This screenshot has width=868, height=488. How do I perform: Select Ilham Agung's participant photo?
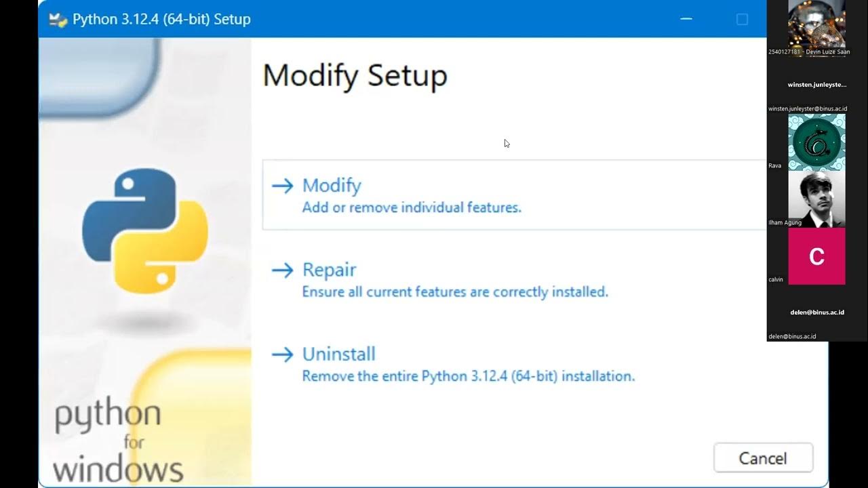point(816,199)
